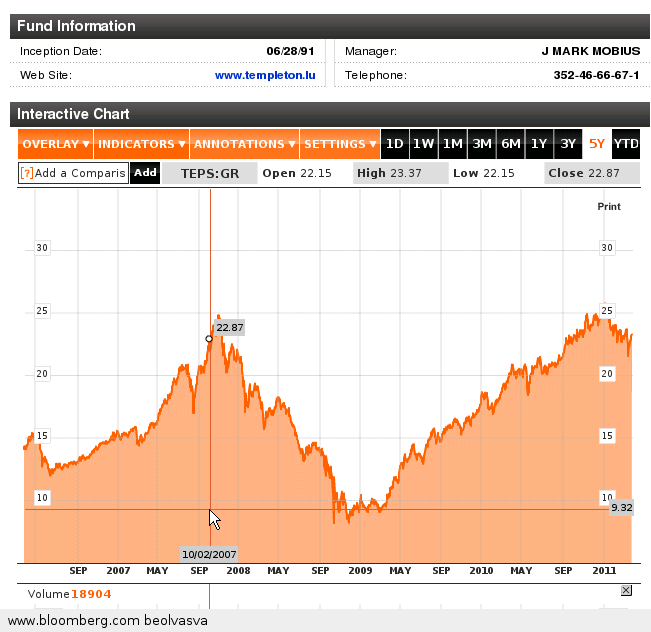This screenshot has width=651, height=632.
Task: Click the Add comparison button
Action: pos(145,173)
